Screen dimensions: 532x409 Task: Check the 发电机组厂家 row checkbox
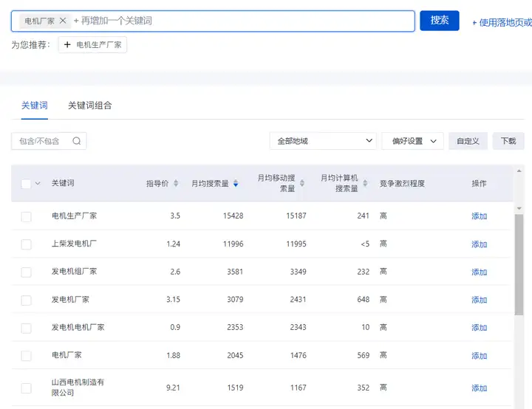pos(26,272)
